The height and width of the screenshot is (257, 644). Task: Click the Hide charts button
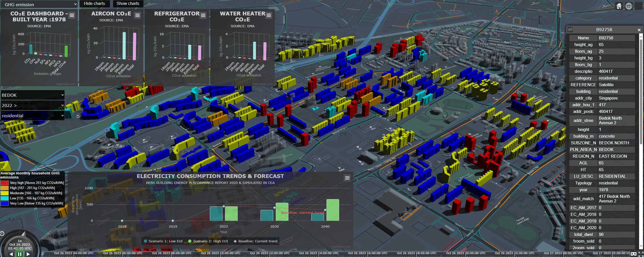coord(94,4)
